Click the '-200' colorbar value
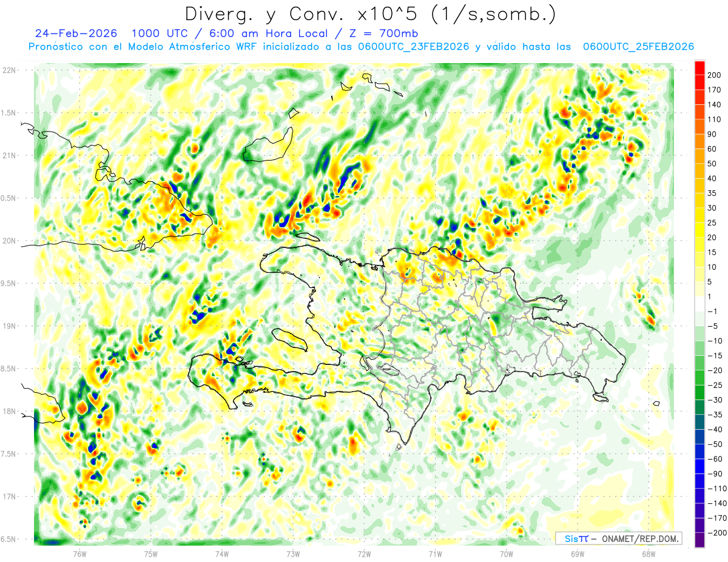 click(x=718, y=532)
